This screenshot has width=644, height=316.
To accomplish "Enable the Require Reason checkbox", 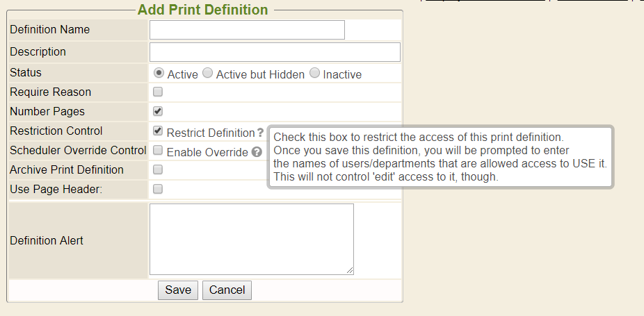I will tap(158, 92).
